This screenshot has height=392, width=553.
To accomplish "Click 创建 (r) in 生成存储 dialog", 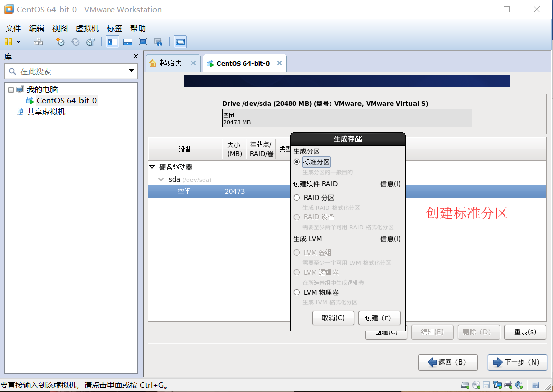I will click(379, 318).
